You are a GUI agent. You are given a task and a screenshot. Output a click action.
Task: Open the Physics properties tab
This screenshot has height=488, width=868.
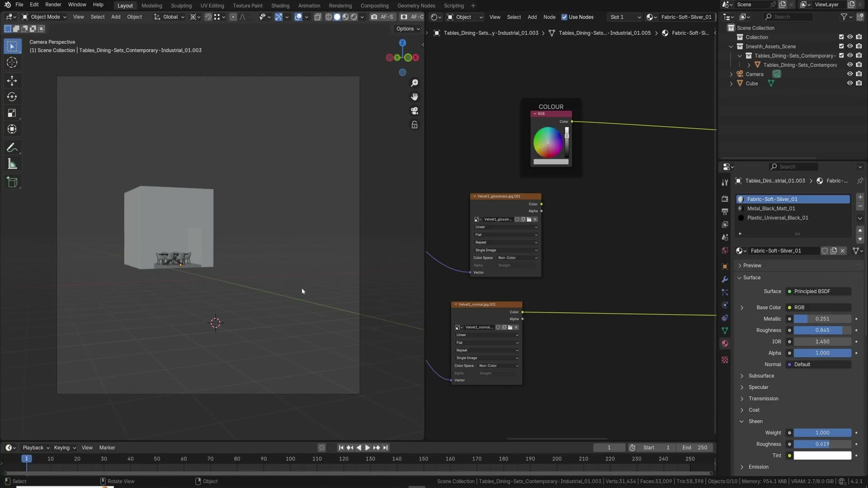pos(725,305)
